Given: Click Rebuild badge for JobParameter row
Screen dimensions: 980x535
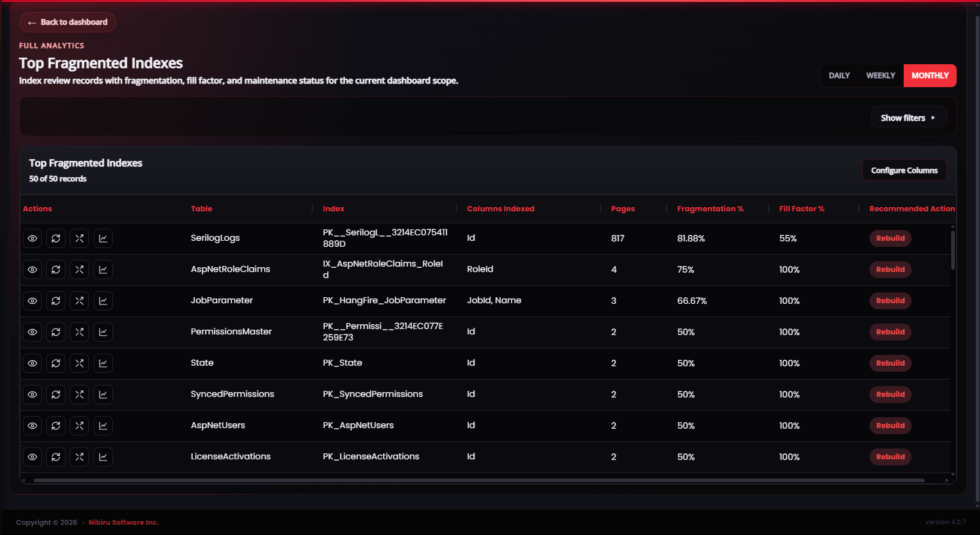Looking at the screenshot, I should point(891,301).
